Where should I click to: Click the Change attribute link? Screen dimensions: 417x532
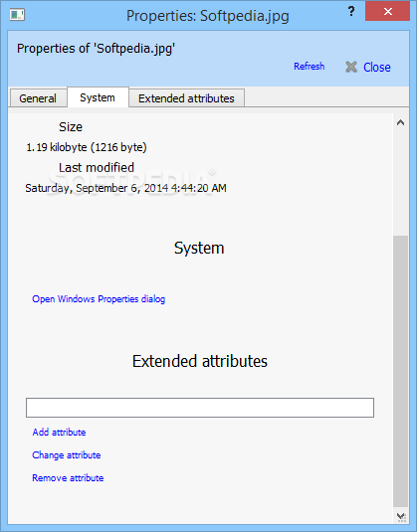point(67,455)
